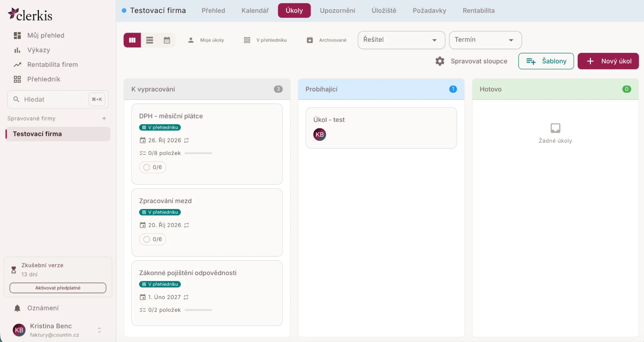Toggle Moje úkoly filter

click(206, 40)
